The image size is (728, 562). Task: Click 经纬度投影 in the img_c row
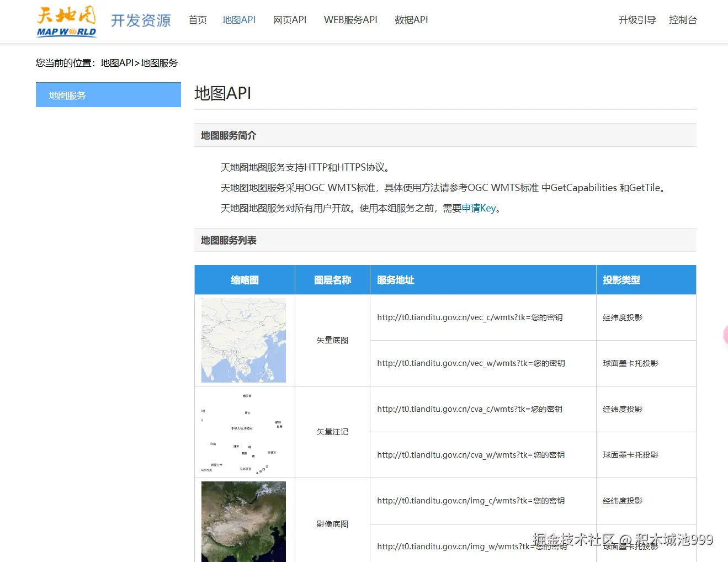point(623,501)
